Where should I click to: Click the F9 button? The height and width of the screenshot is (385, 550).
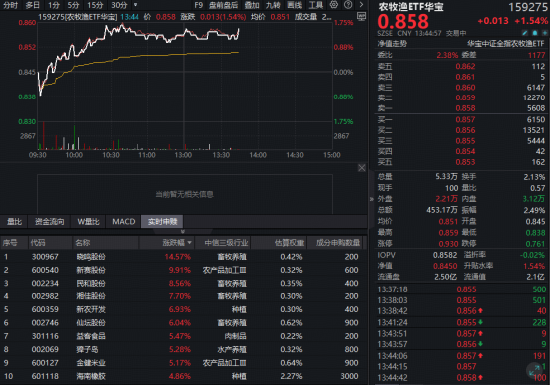pos(199,5)
